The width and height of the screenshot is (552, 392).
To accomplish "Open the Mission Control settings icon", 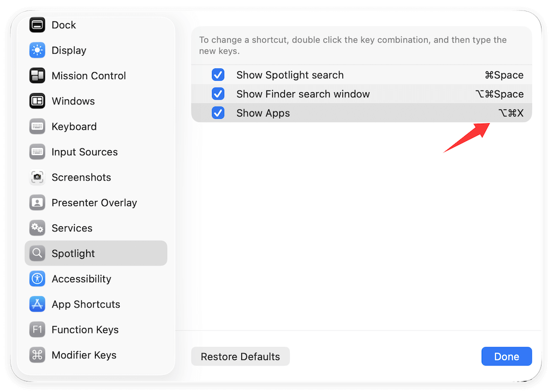I will point(36,76).
